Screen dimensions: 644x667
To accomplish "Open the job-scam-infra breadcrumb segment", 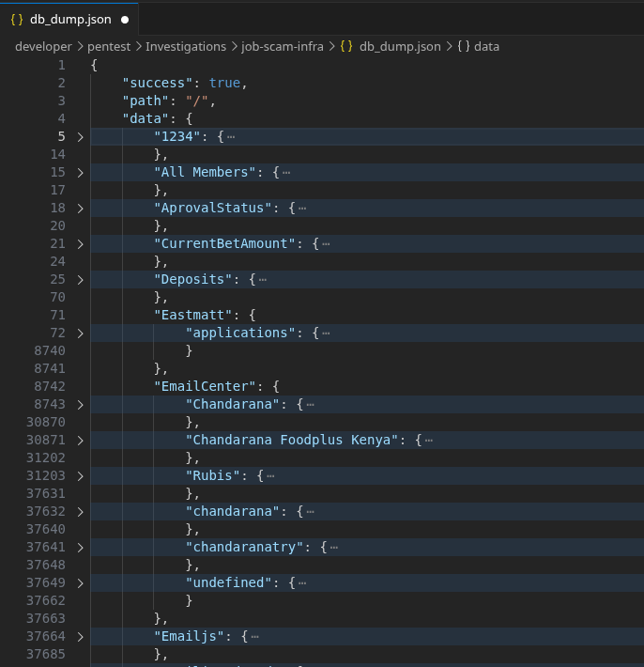I will coord(283,46).
